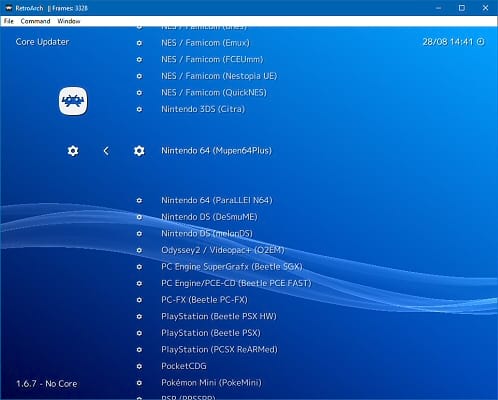Click gear icon next to PocketCDG

coord(139,366)
